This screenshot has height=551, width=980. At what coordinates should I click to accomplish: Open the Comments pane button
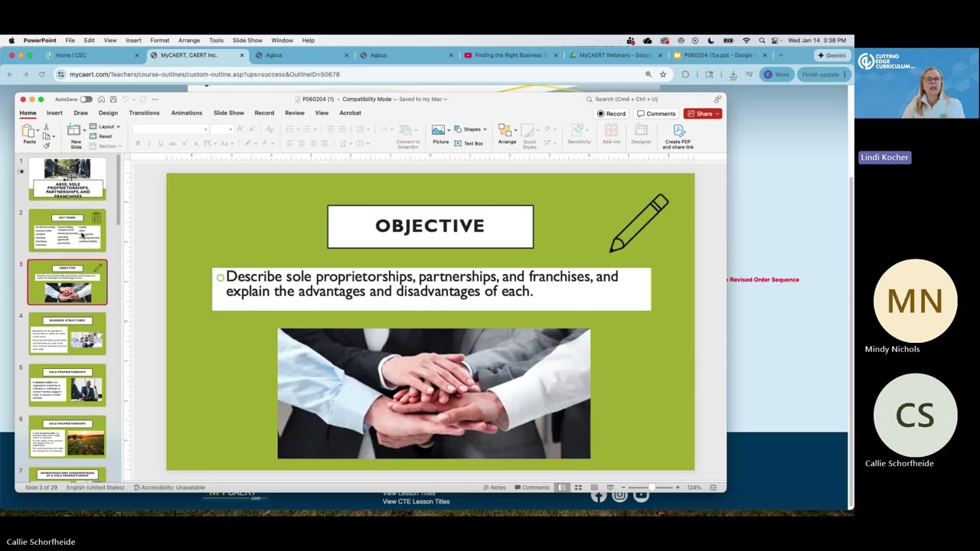(656, 114)
